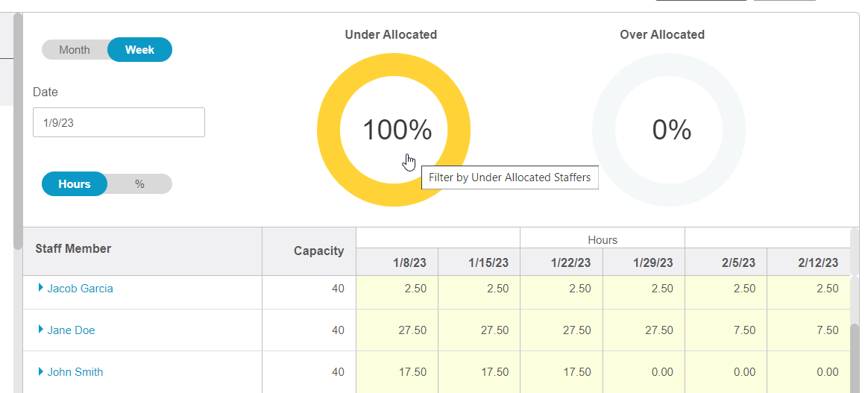Screen dimensions: 868x393
Task: Expand the Jacob Garcia row arrow
Action: pyautogui.click(x=41, y=288)
